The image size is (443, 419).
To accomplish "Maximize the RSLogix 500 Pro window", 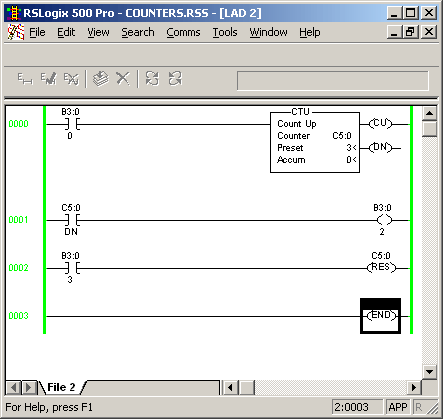I will point(410,13).
